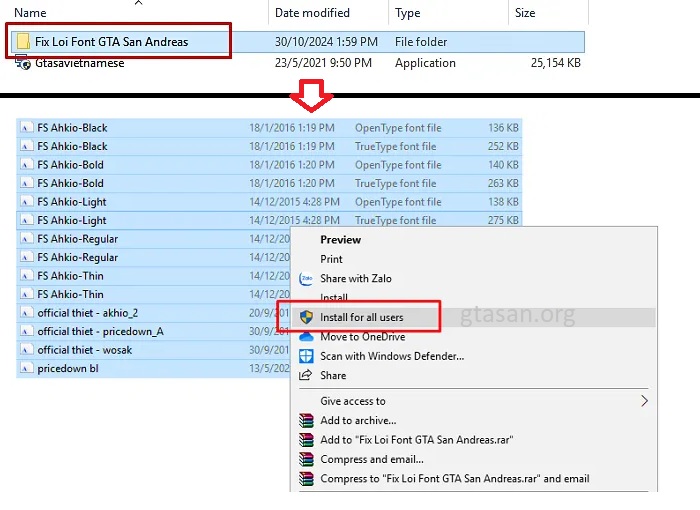The width and height of the screenshot is (700, 510).
Task: Click the WinRAR icon beside Compress to rar and email
Action: click(x=306, y=479)
